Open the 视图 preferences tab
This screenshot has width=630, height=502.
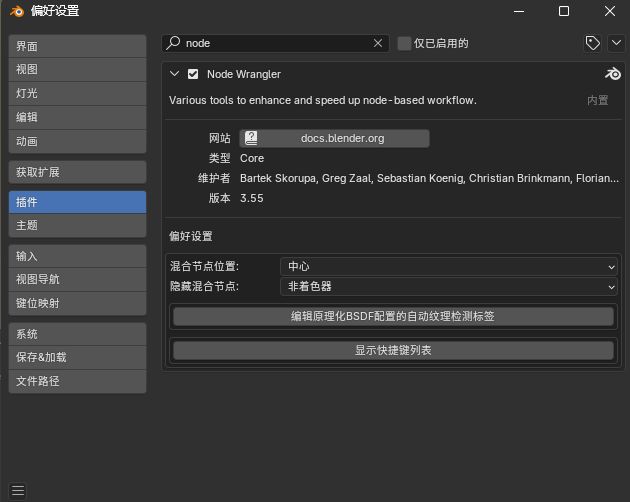click(77, 70)
